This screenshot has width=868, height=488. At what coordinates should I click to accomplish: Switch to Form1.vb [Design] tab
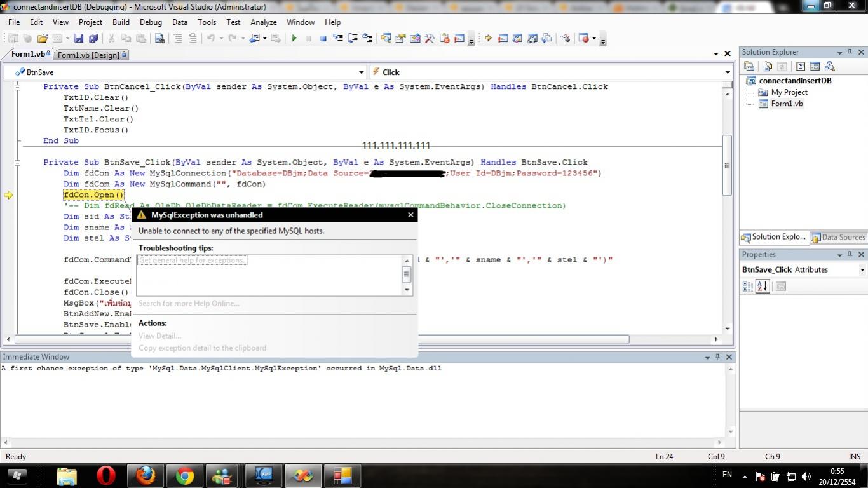(92, 55)
